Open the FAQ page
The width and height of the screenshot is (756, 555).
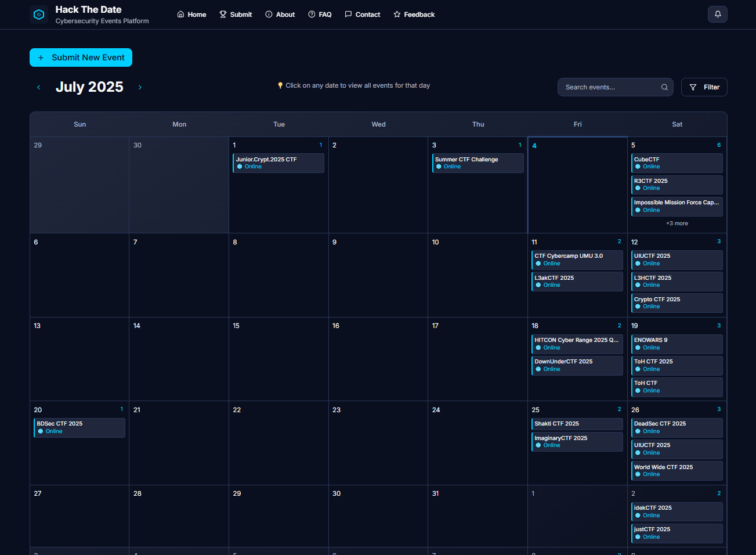[x=320, y=15]
